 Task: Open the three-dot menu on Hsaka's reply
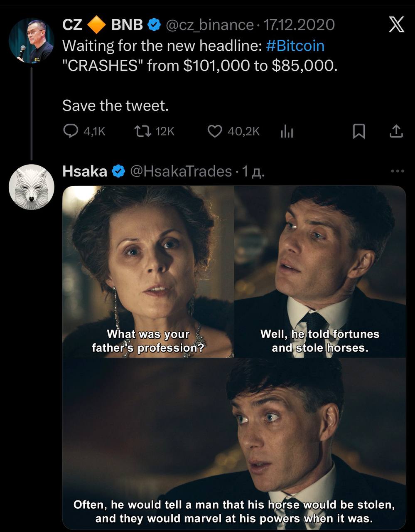397,170
